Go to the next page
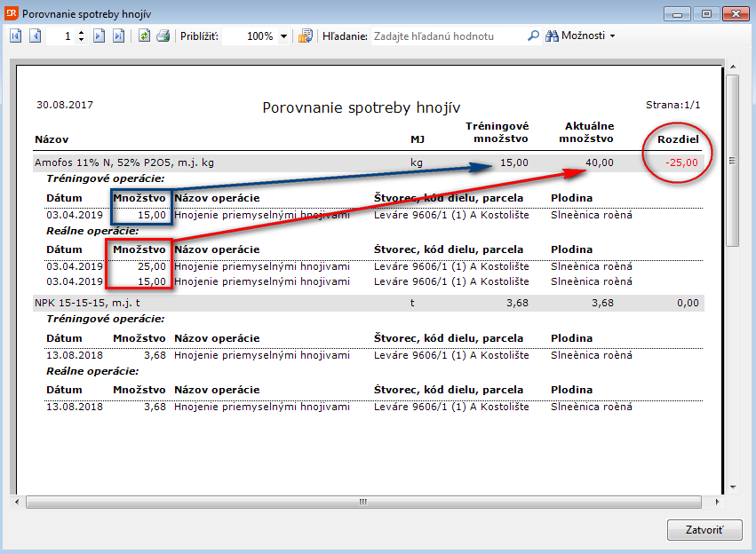756x554 pixels. pyautogui.click(x=99, y=36)
